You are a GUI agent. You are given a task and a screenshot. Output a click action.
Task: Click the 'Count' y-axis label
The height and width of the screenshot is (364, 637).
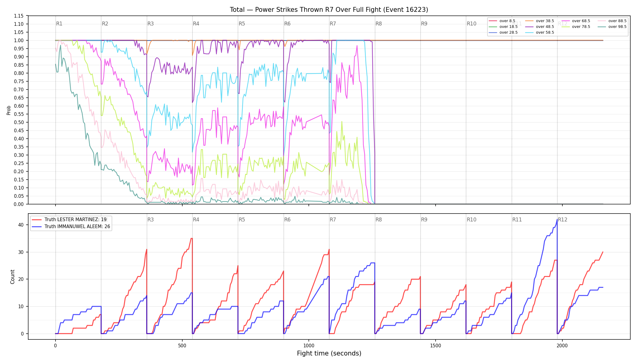click(12, 277)
